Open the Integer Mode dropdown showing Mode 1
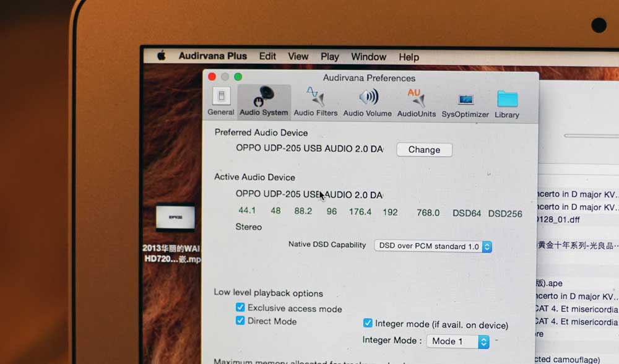Viewport: 619px width, 364px height. (x=458, y=341)
